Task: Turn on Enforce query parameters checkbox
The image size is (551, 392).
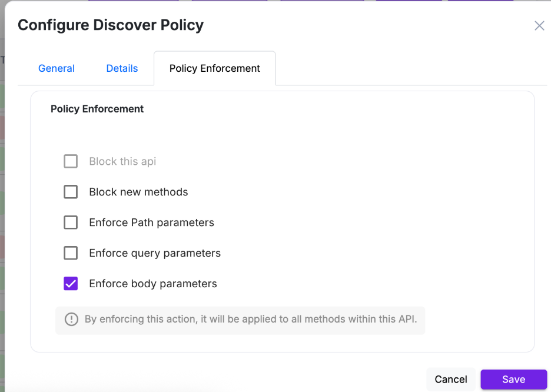Action: (71, 253)
